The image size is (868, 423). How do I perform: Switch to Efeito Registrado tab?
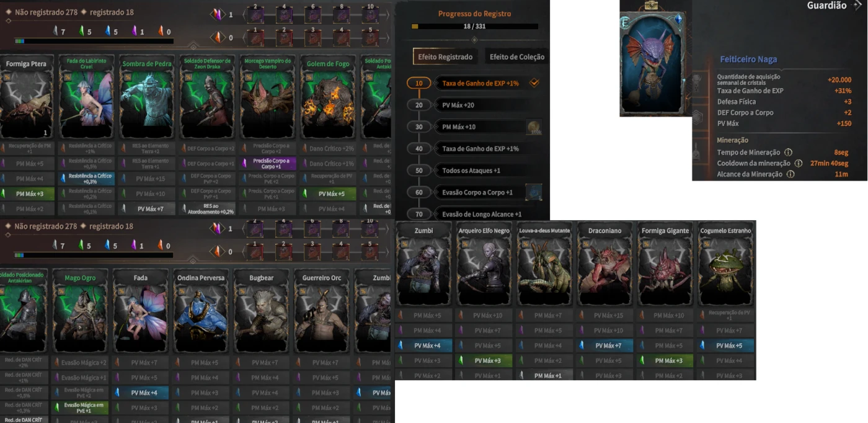click(x=444, y=57)
